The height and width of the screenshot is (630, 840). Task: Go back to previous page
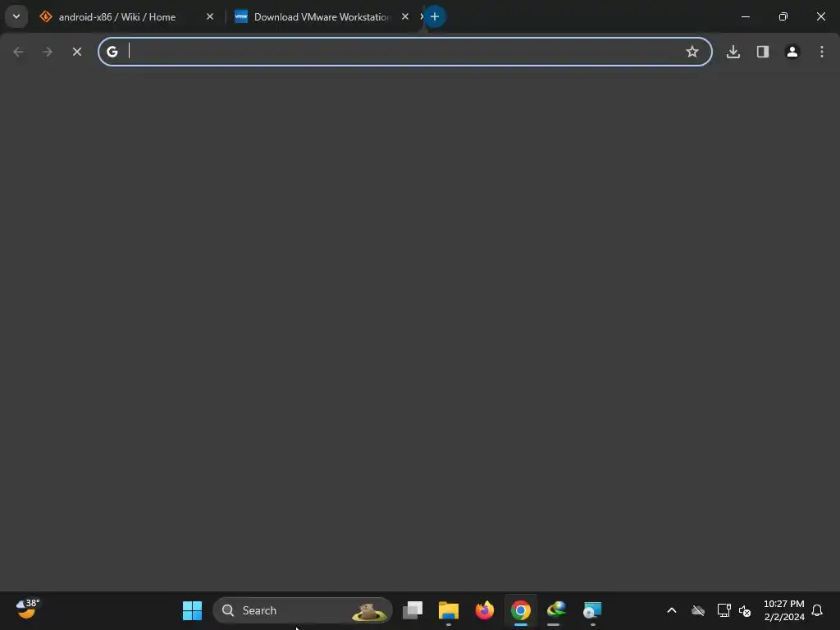(x=18, y=52)
